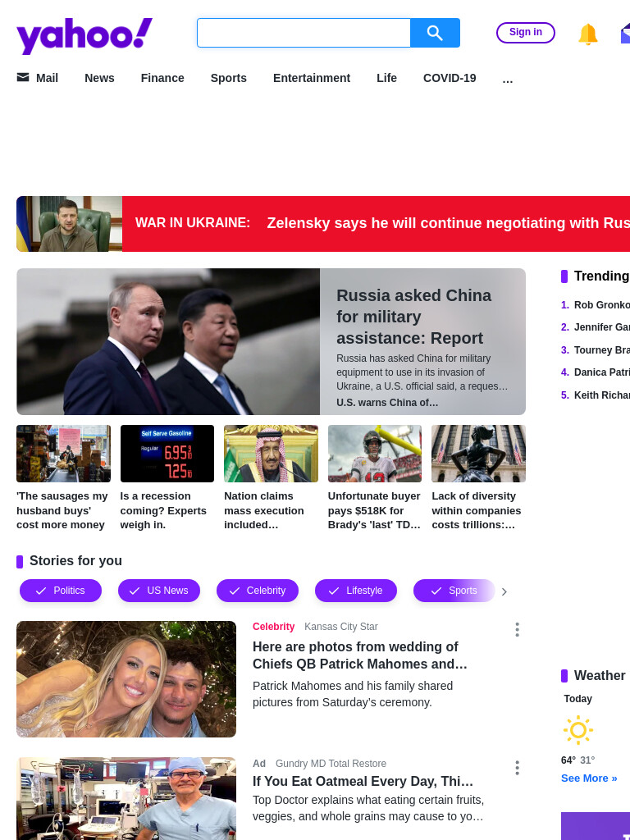Open trending item Rob Gronkowski
This screenshot has height=840, width=630.
(601, 305)
